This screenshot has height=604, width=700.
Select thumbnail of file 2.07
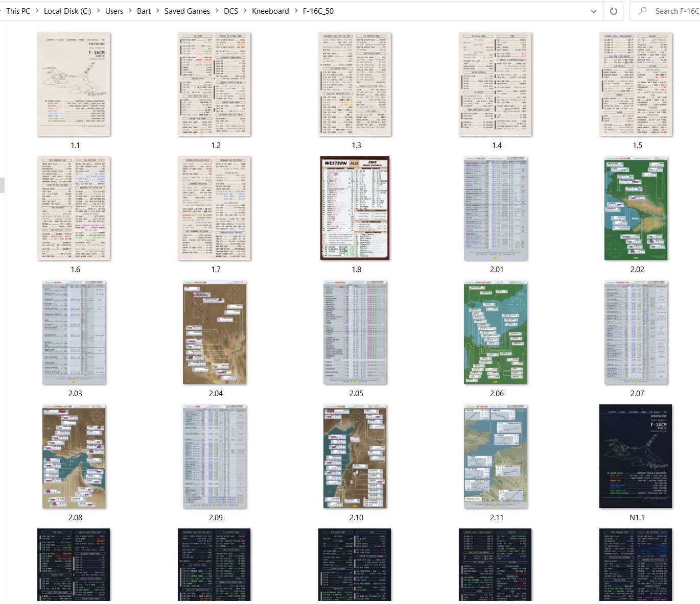click(x=636, y=332)
